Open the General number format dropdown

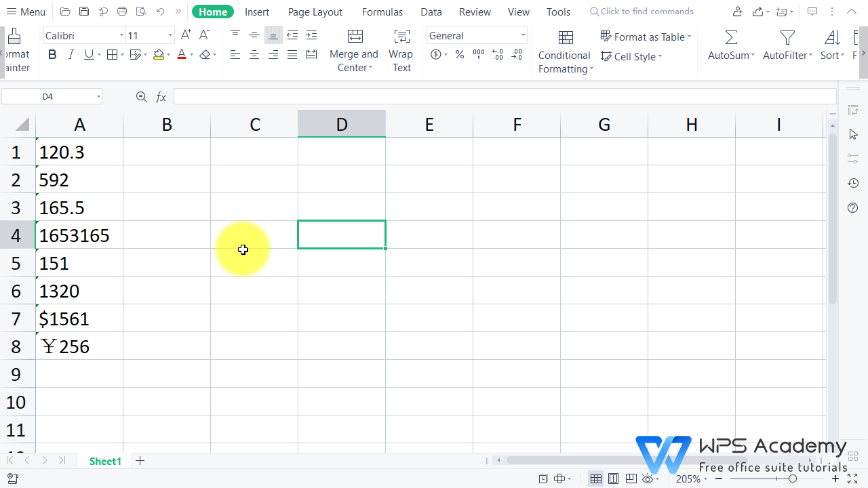click(523, 35)
